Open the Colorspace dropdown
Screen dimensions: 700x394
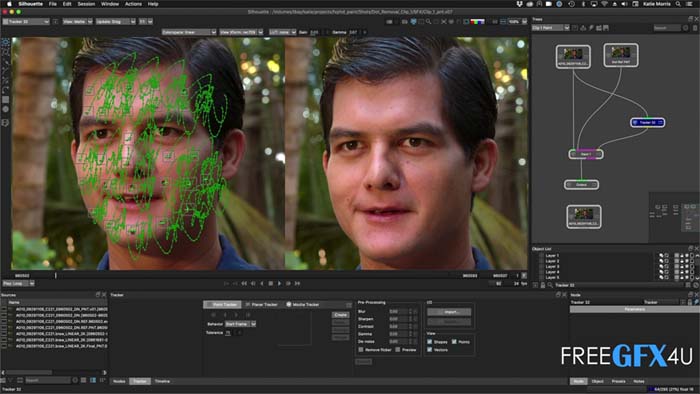189,32
